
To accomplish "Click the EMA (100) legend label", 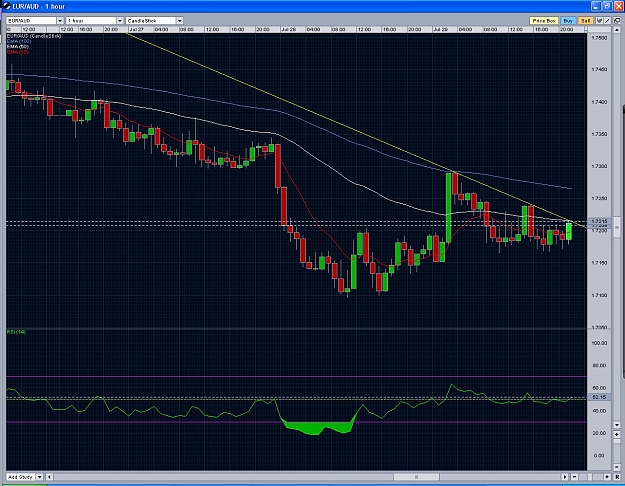I will [x=19, y=41].
